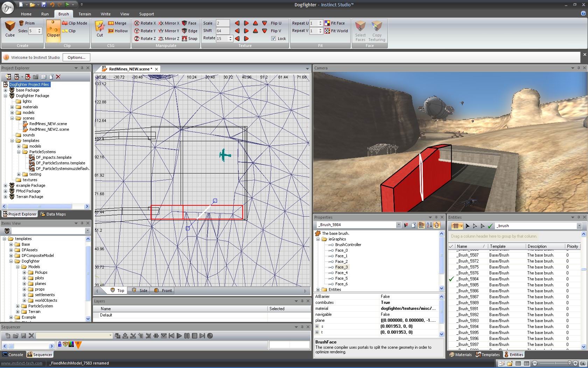588x368 pixels.
Task: Open the Terrain ribbon tab
Action: [x=85, y=14]
